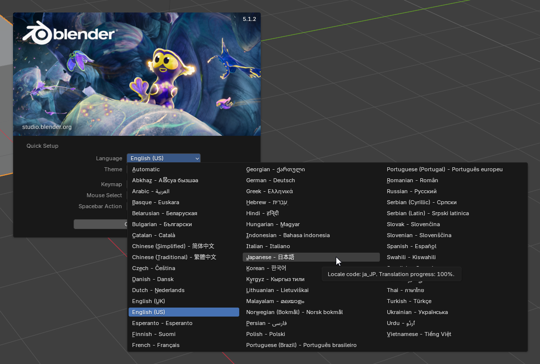Pick Italian - Italiano
This screenshot has height=364, width=540.
311,246
